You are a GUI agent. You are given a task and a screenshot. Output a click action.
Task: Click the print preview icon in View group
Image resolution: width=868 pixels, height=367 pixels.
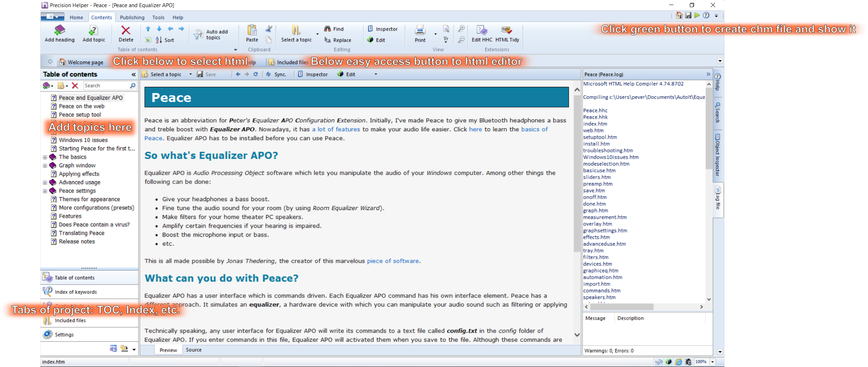(446, 29)
